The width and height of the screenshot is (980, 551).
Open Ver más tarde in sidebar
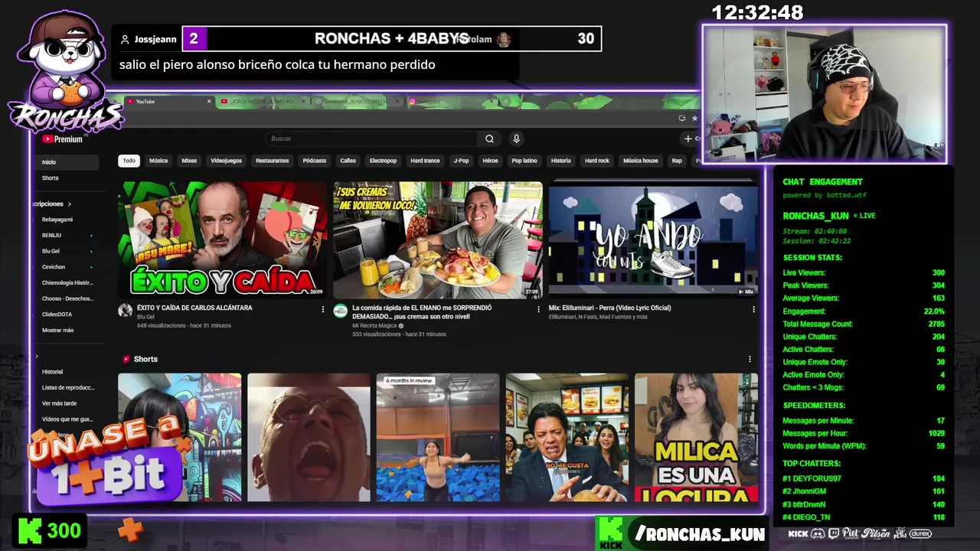click(67, 403)
